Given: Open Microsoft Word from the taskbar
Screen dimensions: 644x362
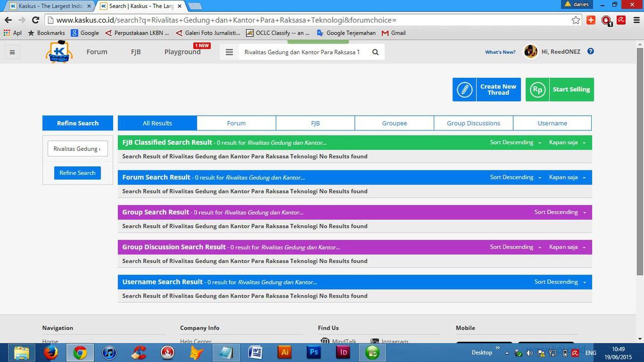Looking at the screenshot, I should (256, 352).
